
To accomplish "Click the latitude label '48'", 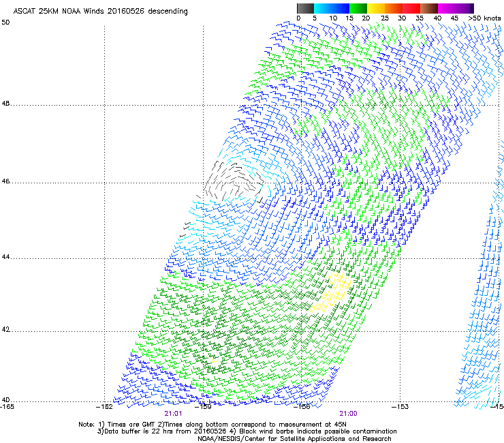I will tap(5, 104).
